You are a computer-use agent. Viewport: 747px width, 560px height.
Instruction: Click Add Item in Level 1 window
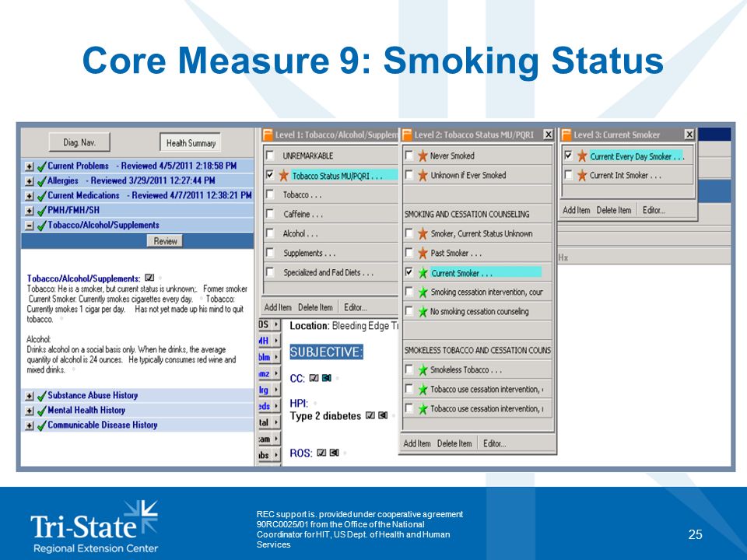click(278, 308)
